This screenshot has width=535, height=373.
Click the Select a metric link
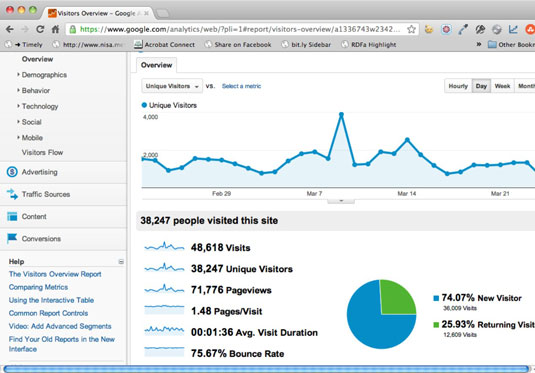(x=241, y=86)
